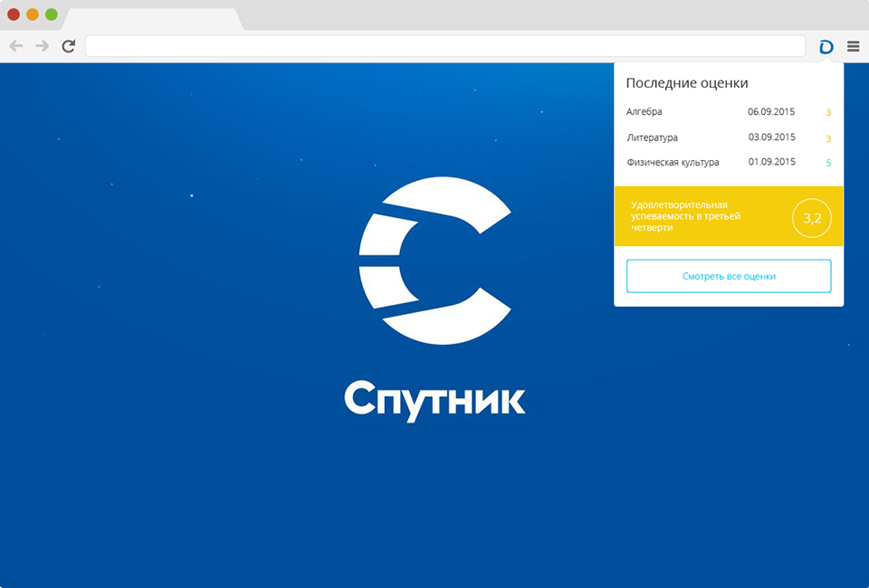Minimize the window with yellow button

pyautogui.click(x=33, y=14)
